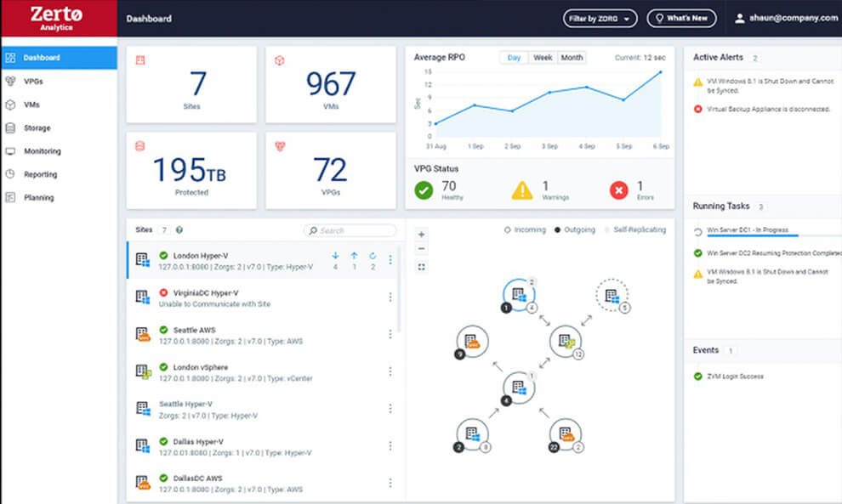842x504 pixels.
Task: Switch Average RPO to Month view
Action: click(x=572, y=58)
